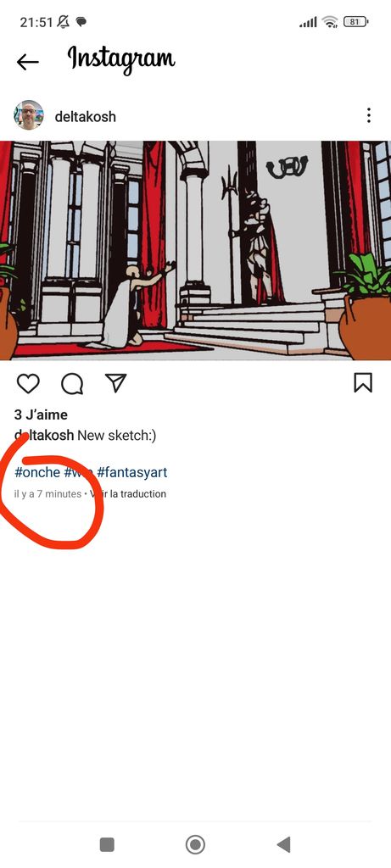The image size is (391, 868).
Task: Tap Android back triangle button
Action: coord(283,845)
